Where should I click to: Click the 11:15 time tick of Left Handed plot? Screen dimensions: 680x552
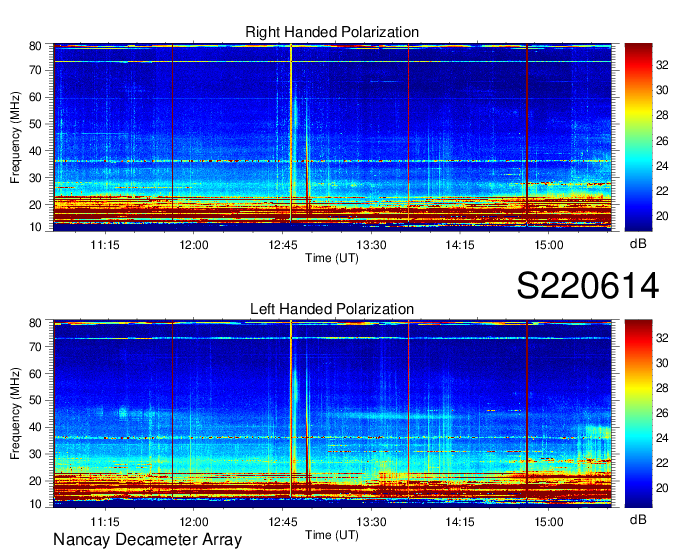[105, 521]
